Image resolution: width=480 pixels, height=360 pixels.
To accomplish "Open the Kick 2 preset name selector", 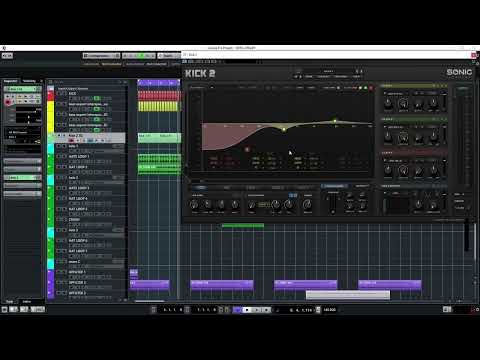I will pyautogui.click(x=328, y=71).
